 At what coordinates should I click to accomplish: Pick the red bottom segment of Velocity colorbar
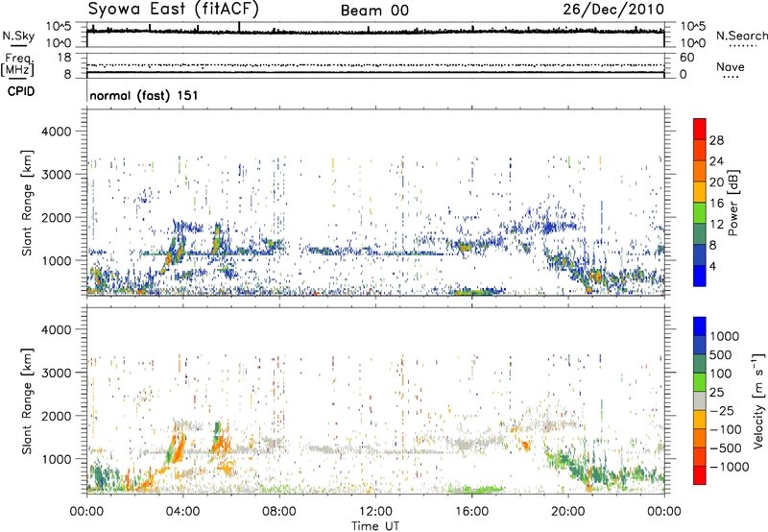(x=700, y=475)
